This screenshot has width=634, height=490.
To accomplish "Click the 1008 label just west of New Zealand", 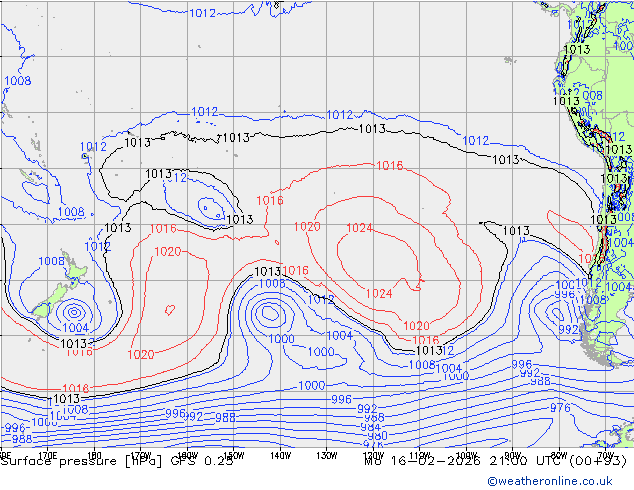I will point(51,261).
